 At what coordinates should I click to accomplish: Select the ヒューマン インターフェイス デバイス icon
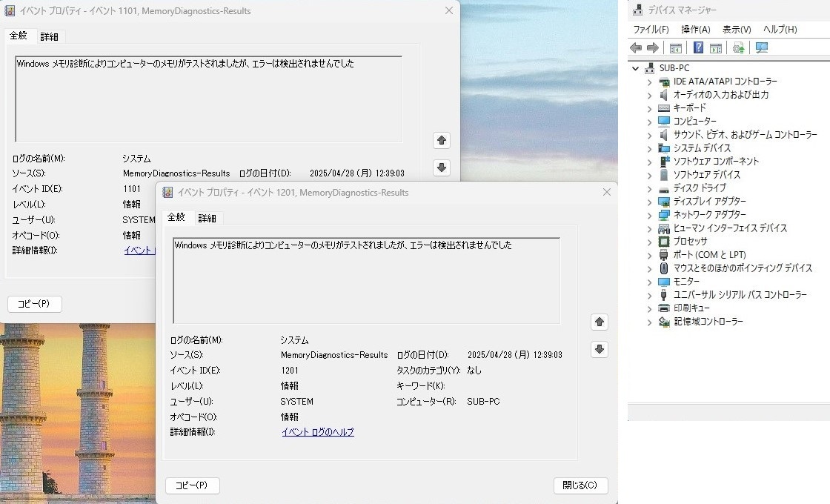pos(664,228)
